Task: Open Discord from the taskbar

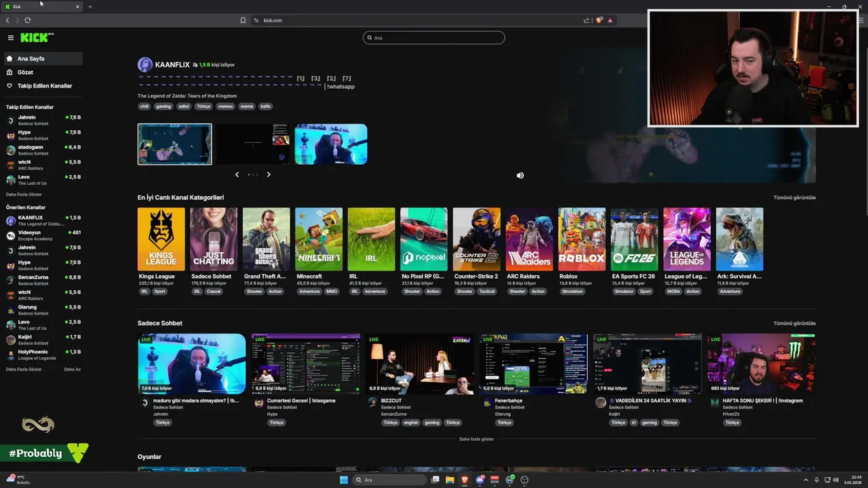Action: coord(479,480)
